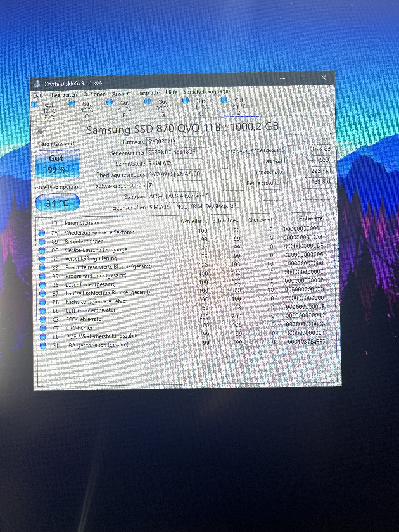Click the CrystalDiskInfo title bar app icon
Screen dimensions: 399x532
(x=37, y=84)
